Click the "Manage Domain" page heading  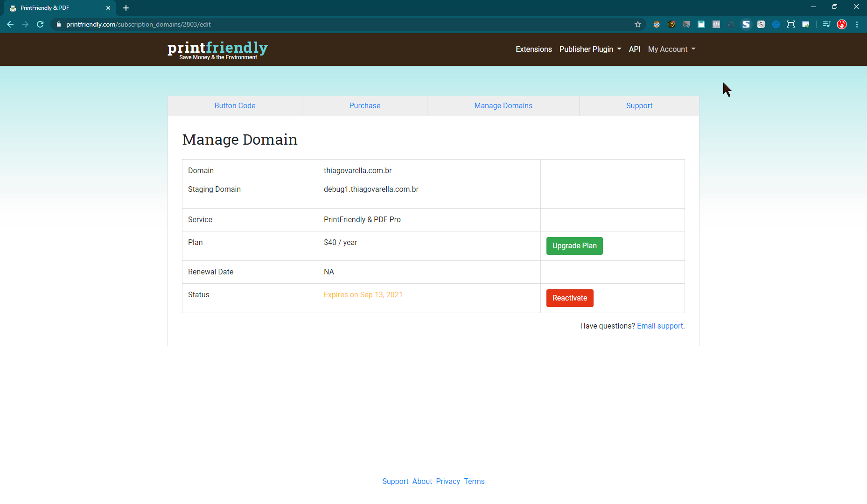point(240,140)
